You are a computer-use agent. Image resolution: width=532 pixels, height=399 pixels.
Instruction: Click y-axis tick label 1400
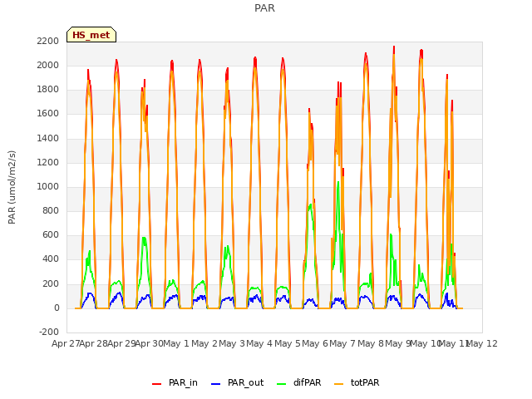(x=48, y=138)
